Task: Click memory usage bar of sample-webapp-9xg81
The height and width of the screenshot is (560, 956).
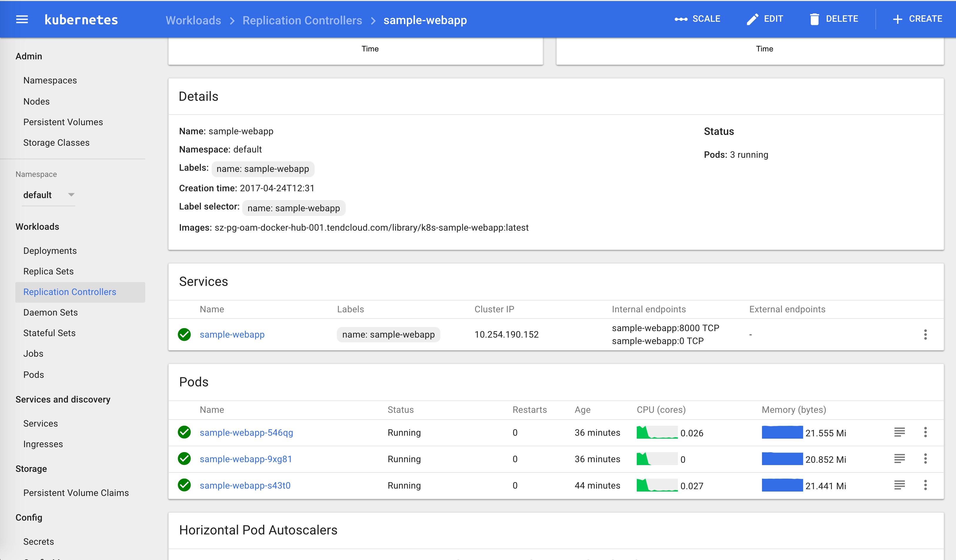Action: tap(782, 459)
